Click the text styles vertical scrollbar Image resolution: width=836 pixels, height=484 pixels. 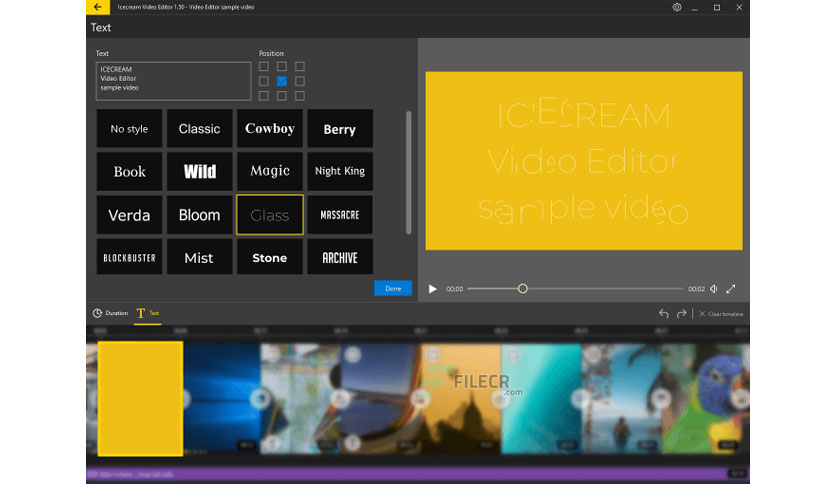pyautogui.click(x=409, y=172)
